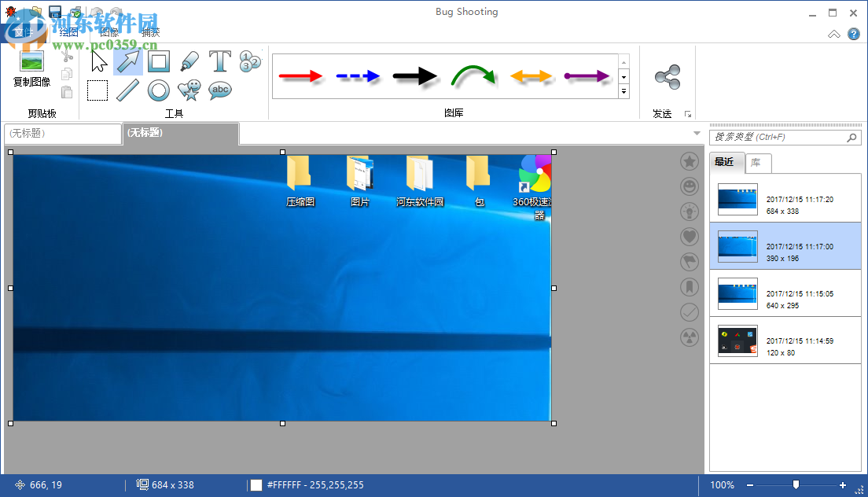Switch to the Library (库) panel tab
Image resolution: width=868 pixels, height=497 pixels.
758,163
